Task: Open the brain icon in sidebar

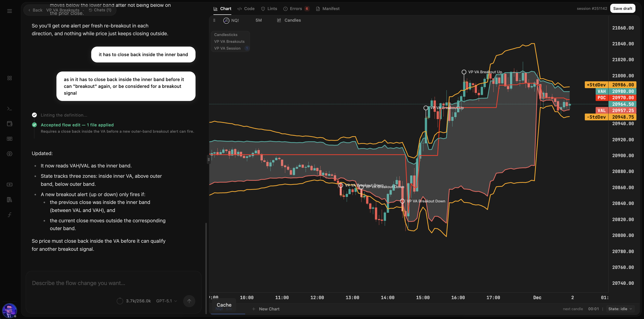Action: (x=10, y=154)
